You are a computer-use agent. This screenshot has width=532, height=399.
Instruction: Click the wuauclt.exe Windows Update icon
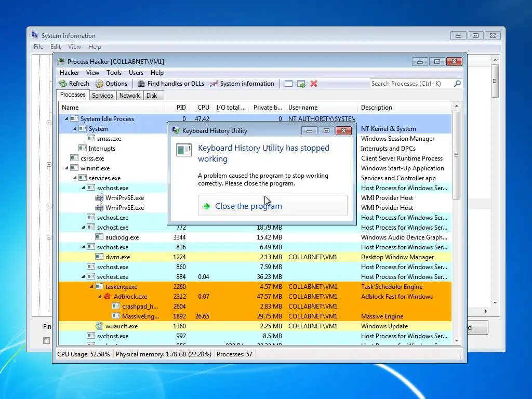point(99,326)
